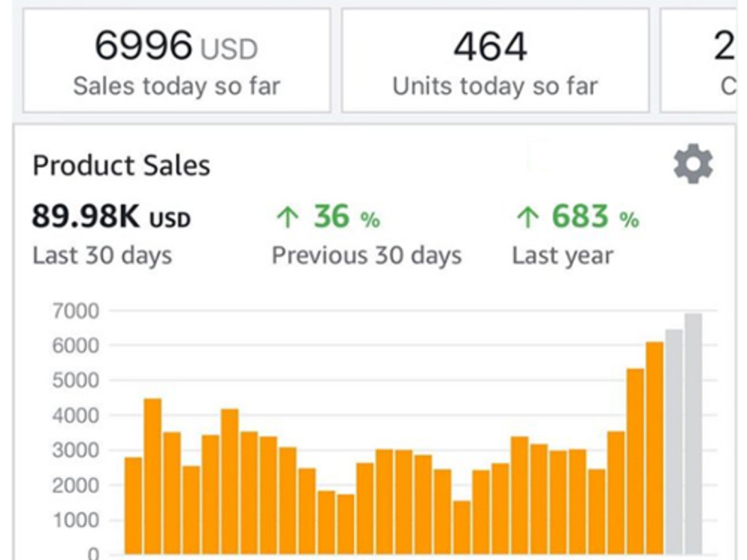Click the 6000 axis label
This screenshot has height=560, width=747.
[x=75, y=346]
